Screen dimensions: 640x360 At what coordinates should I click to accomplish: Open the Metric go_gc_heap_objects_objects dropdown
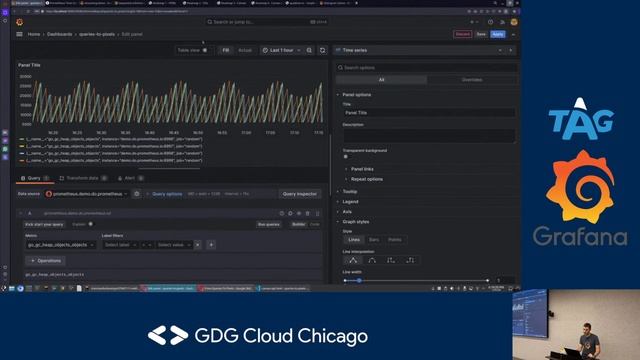pyautogui.click(x=60, y=245)
